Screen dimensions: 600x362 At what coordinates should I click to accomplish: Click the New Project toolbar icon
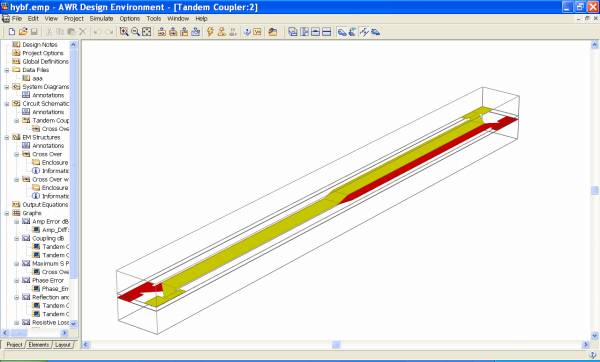click(12, 32)
